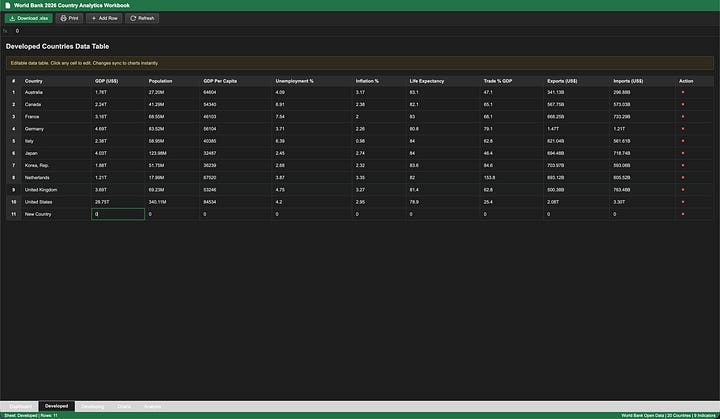This screenshot has width=720, height=419.
Task: Delete the Canada row
Action: 683,104
